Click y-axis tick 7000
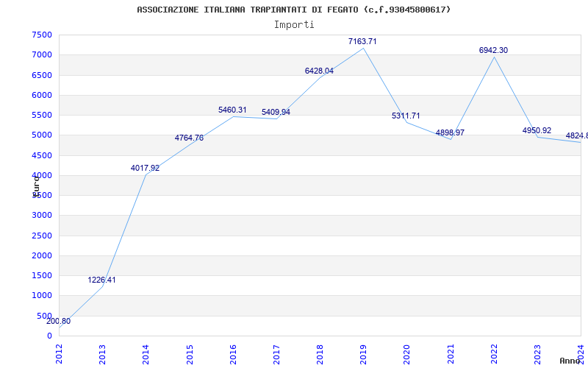This screenshot has width=588, height=368. point(42,54)
